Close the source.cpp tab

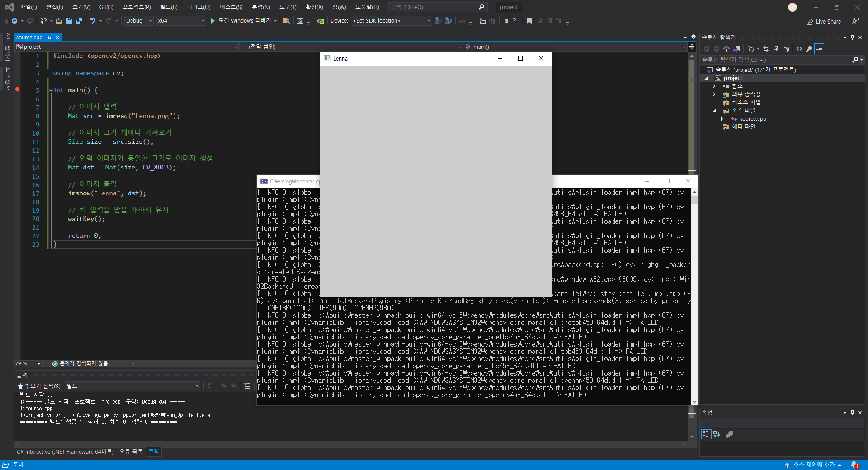point(57,38)
